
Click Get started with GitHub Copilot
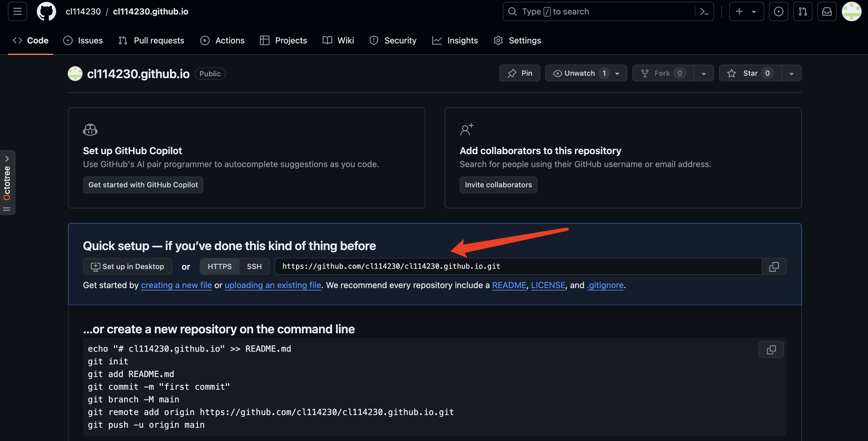[143, 185]
